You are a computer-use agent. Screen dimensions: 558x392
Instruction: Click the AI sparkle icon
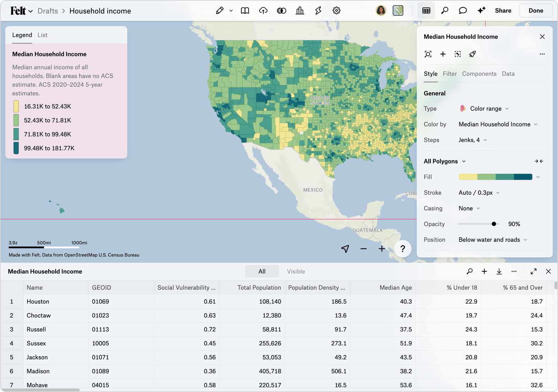click(481, 11)
